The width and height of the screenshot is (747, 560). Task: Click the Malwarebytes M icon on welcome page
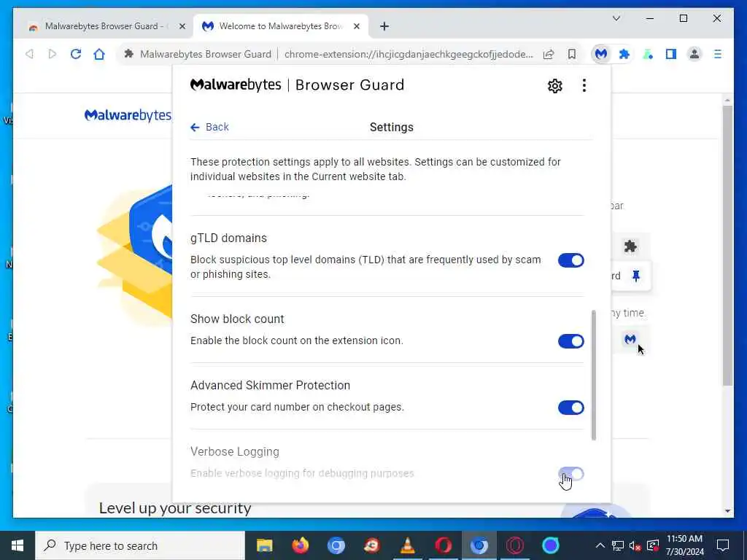pyautogui.click(x=630, y=339)
